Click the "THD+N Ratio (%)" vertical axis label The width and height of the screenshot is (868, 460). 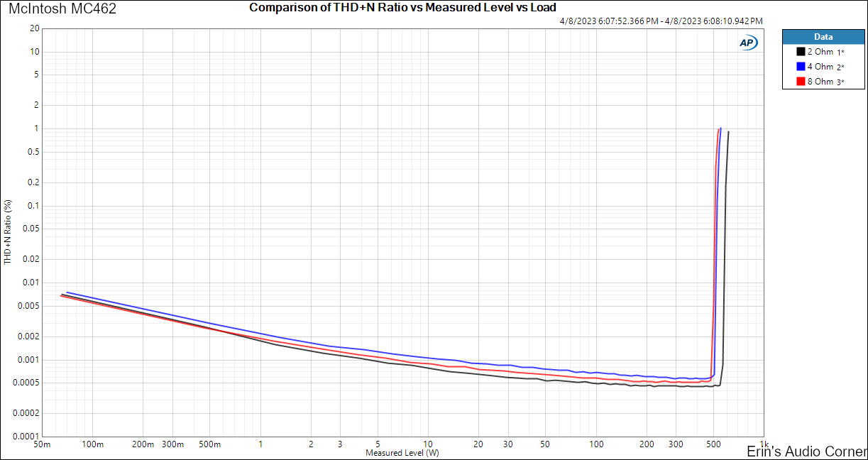[x=8, y=232]
